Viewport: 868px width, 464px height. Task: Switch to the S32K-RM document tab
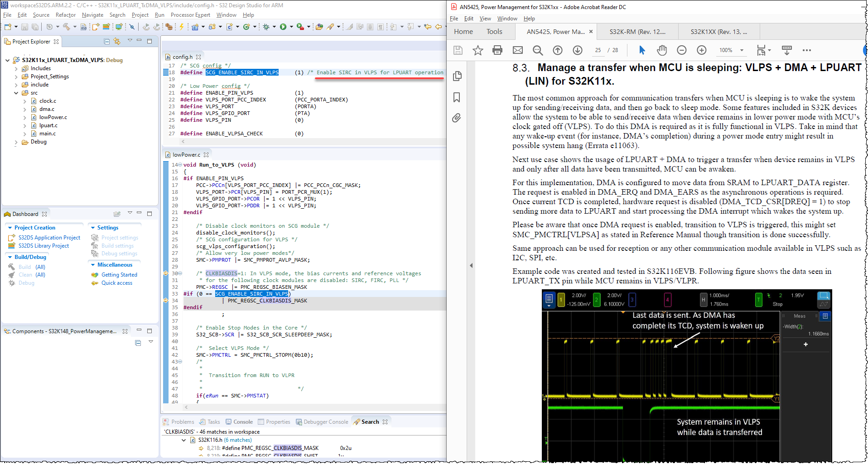coord(637,32)
